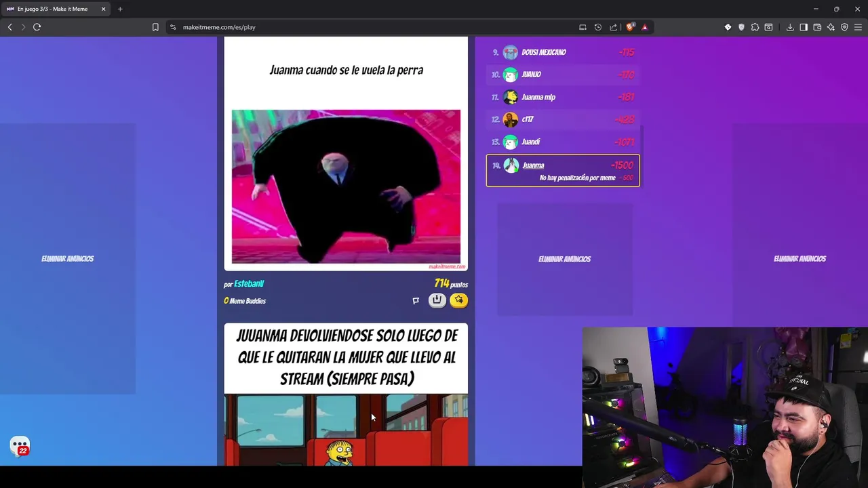Click the far-right 'Eliminar anuncios' link

tap(800, 259)
